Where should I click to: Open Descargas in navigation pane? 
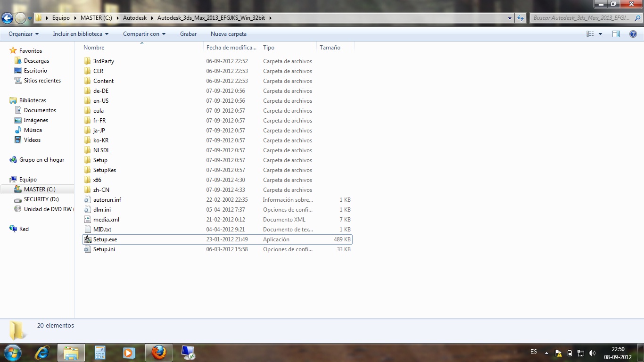pyautogui.click(x=36, y=61)
